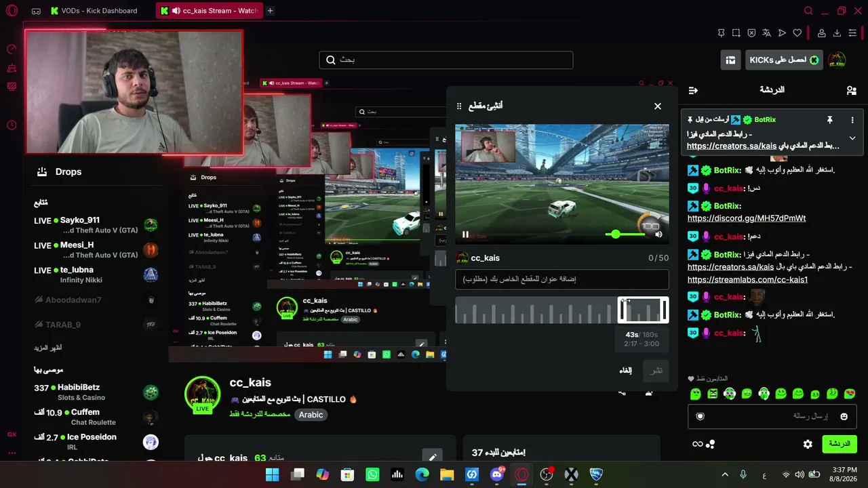Open Sayko_911 live channel
Screen dimensions: 868x488
pos(96,225)
